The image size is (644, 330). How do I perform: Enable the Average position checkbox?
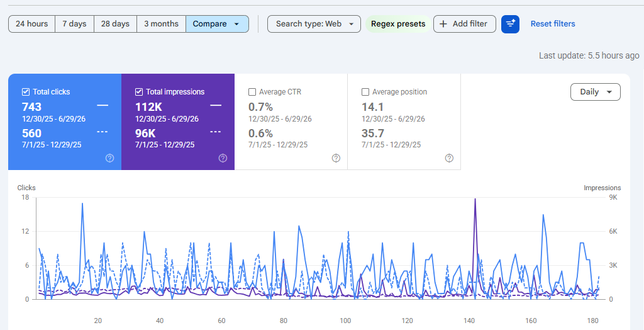point(365,92)
